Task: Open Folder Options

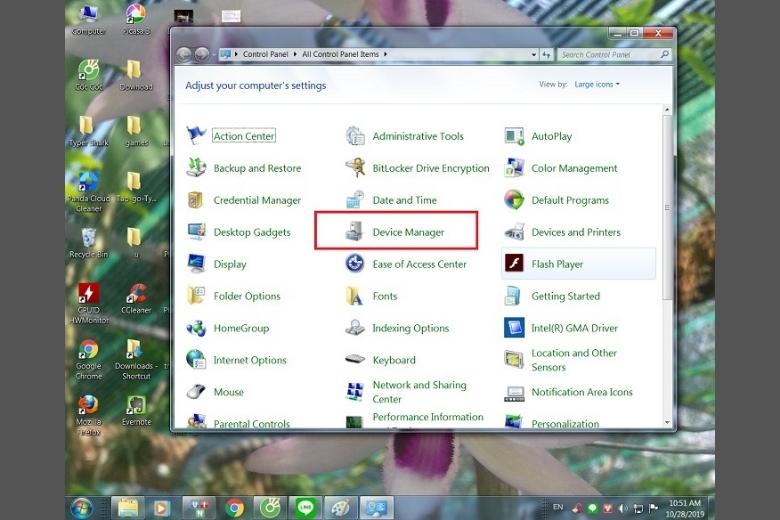Action: coord(246,296)
